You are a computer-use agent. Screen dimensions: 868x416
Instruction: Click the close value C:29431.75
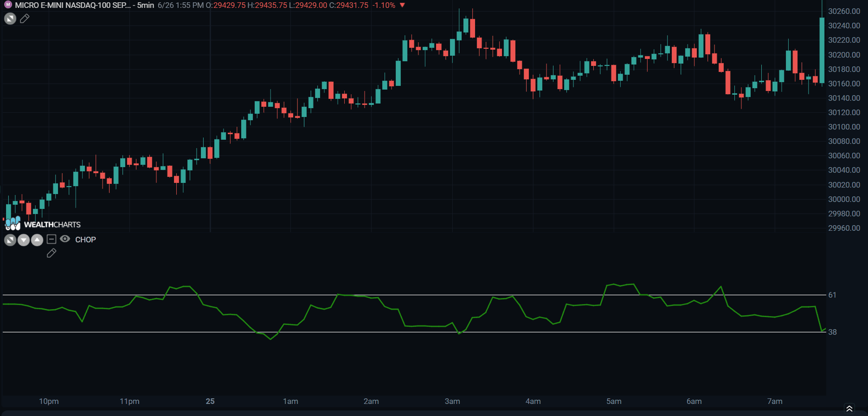[349, 5]
